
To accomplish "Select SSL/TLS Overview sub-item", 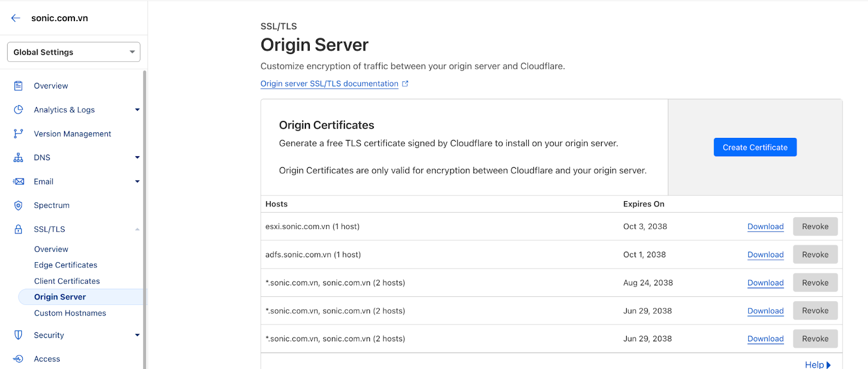I will click(51, 249).
